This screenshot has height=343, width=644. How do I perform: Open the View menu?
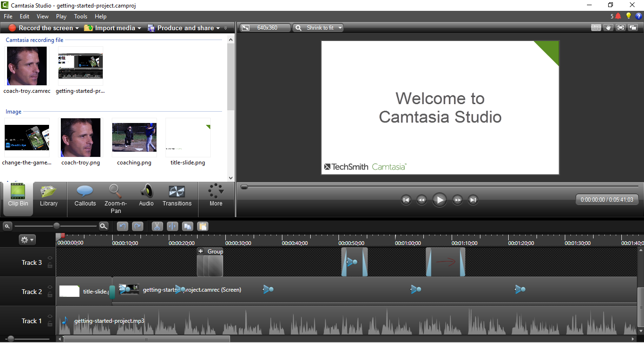coord(42,16)
